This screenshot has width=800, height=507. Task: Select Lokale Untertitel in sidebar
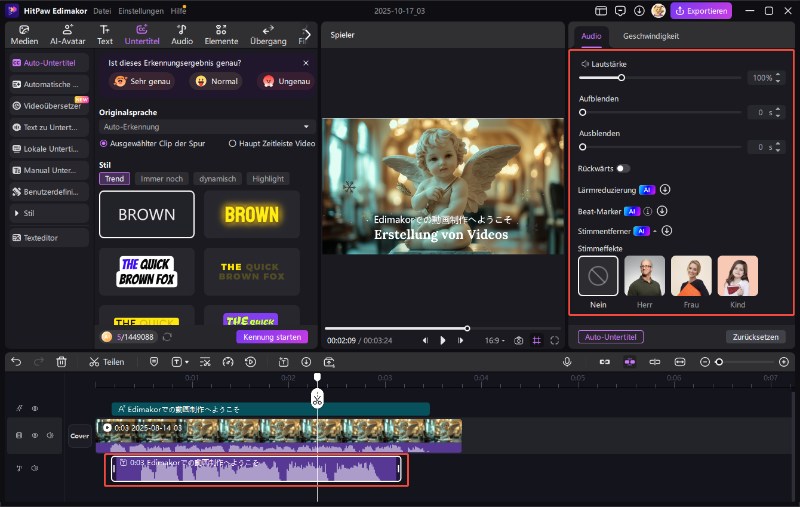pyautogui.click(x=48, y=149)
